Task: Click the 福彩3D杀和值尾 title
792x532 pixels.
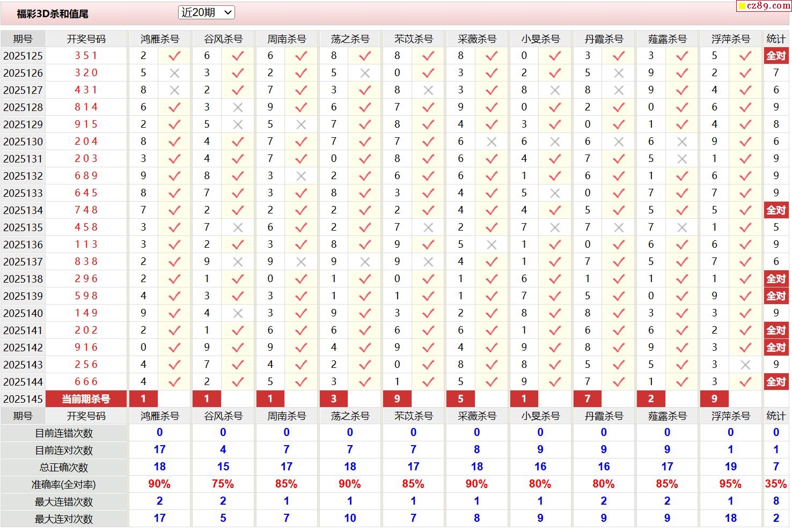Action: (x=53, y=14)
